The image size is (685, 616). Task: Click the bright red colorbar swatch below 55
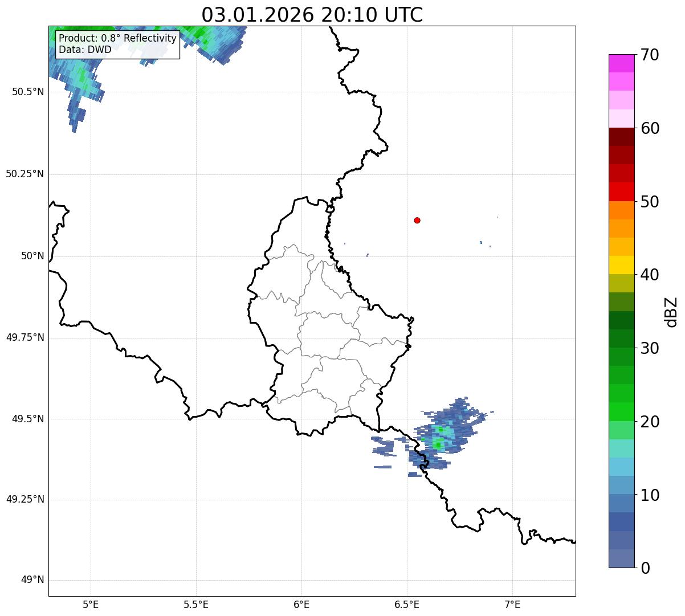[621, 192]
